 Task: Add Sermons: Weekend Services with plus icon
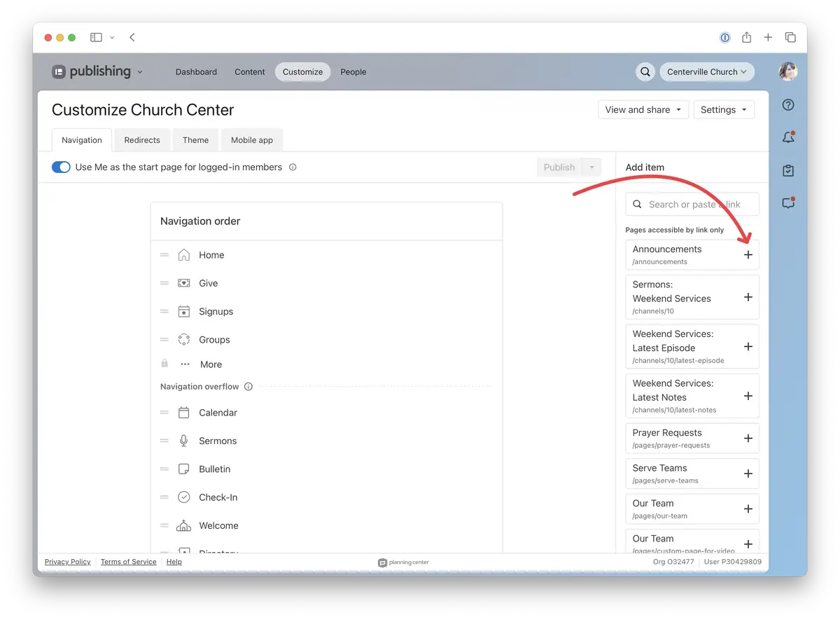click(748, 297)
